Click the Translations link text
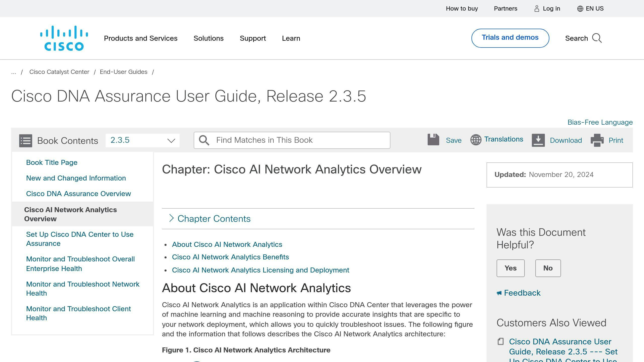Image resolution: width=644 pixels, height=362 pixels. point(504,139)
